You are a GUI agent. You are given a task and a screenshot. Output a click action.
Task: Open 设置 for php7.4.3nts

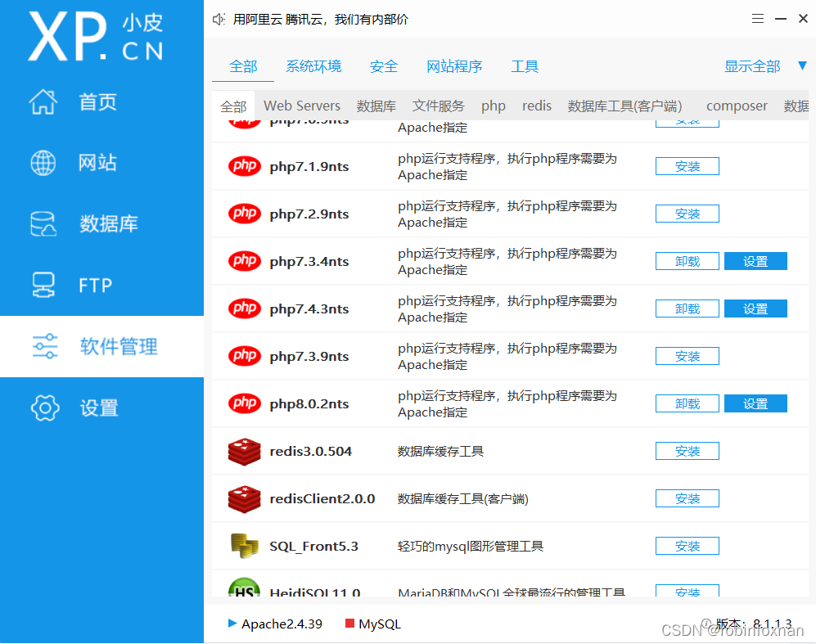pos(755,308)
